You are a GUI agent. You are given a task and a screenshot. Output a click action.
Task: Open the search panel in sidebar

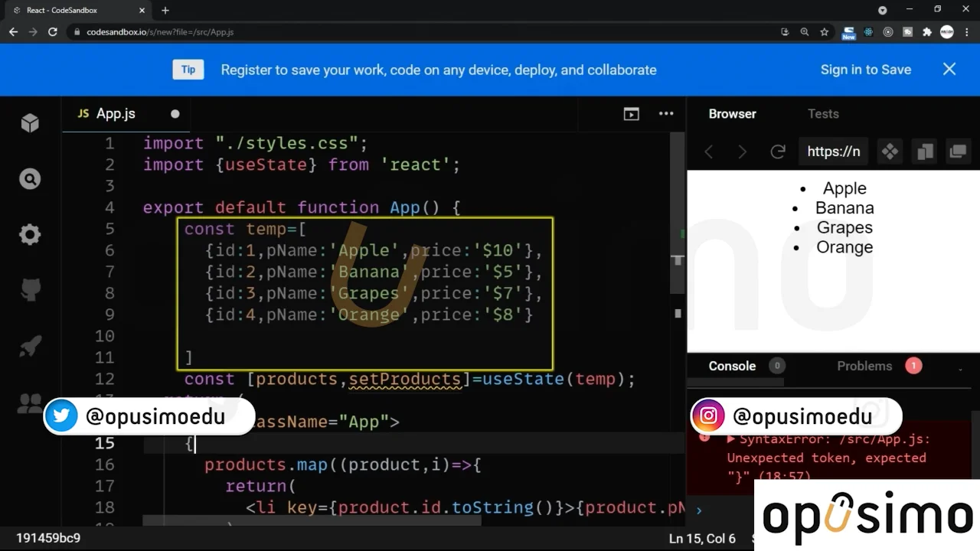point(30,179)
